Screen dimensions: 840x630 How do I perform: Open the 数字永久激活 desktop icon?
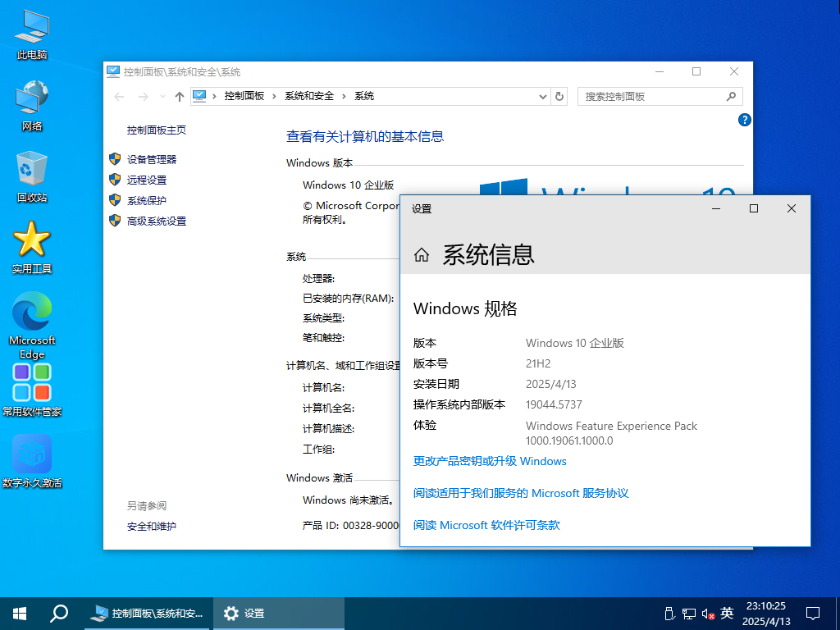(x=32, y=461)
